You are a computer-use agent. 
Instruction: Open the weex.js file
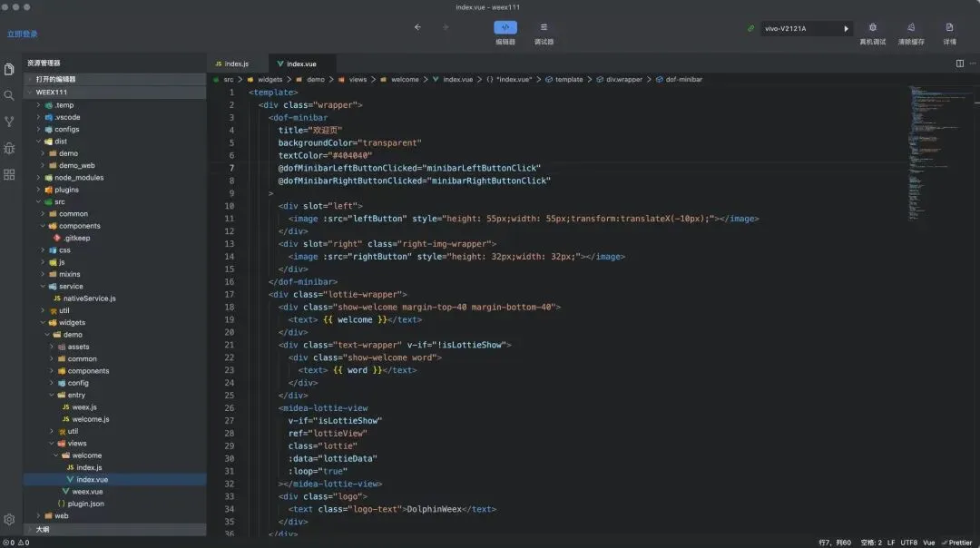coord(115,406)
